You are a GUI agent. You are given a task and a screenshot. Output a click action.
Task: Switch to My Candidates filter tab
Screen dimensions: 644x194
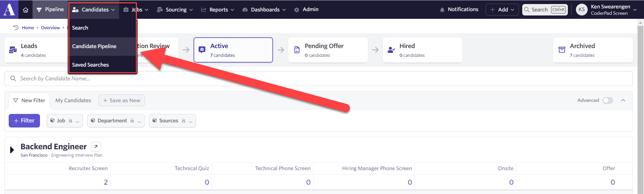coord(73,101)
